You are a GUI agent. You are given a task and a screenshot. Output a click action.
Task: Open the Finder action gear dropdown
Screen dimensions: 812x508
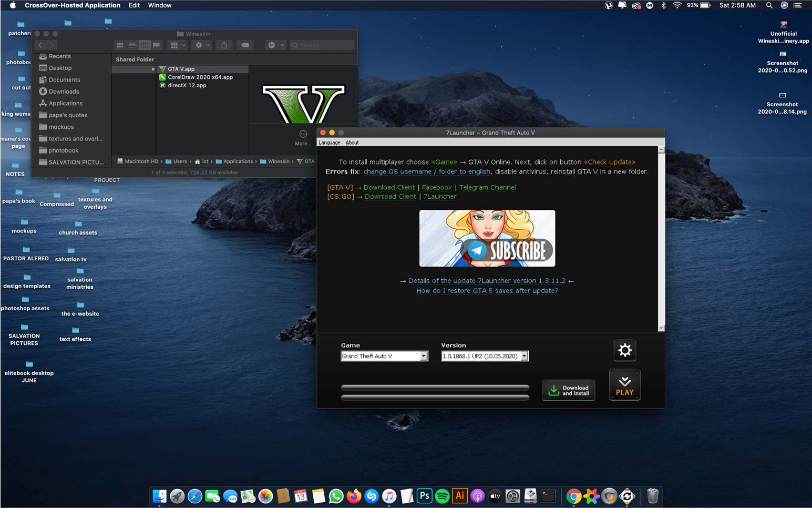point(202,45)
